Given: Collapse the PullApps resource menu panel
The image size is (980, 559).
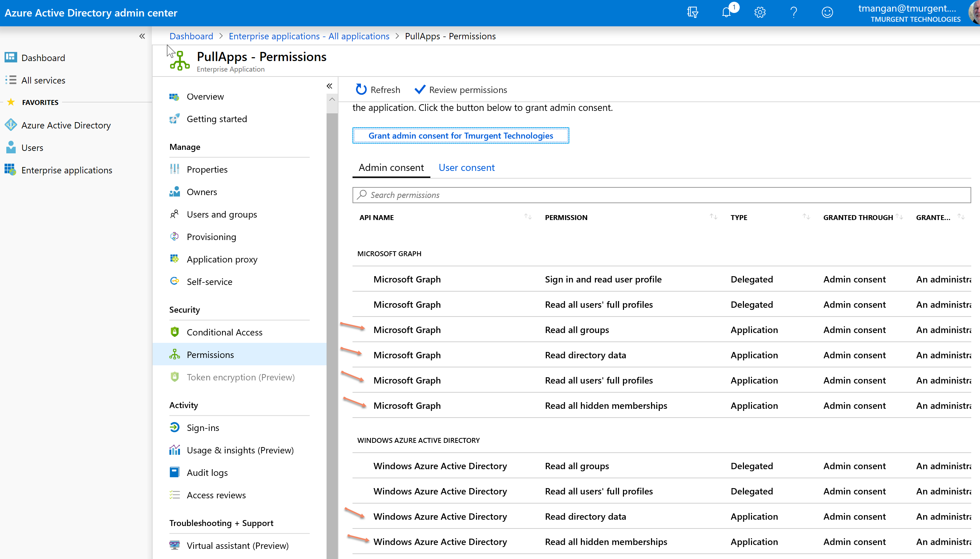Looking at the screenshot, I should (x=329, y=86).
